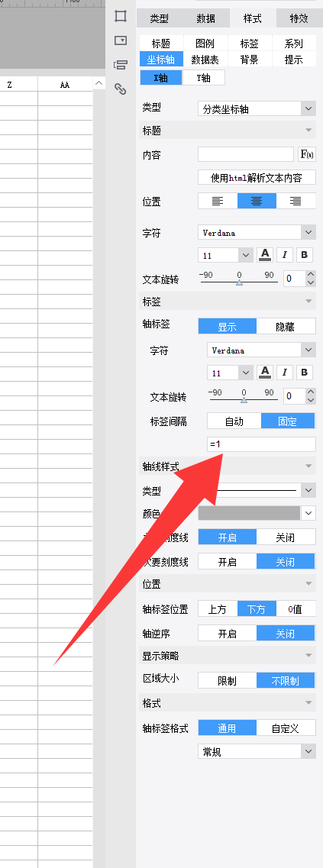Turn main tick marks 关闭

click(286, 537)
